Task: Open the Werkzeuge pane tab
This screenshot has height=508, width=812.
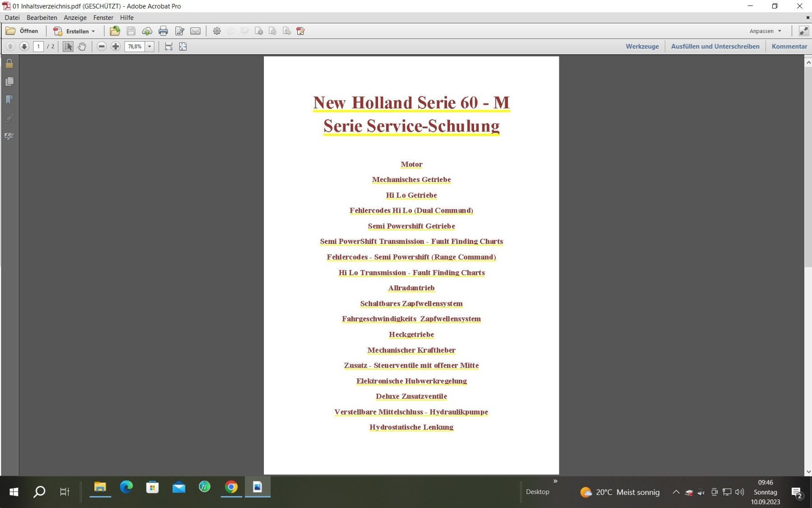Action: coord(642,47)
